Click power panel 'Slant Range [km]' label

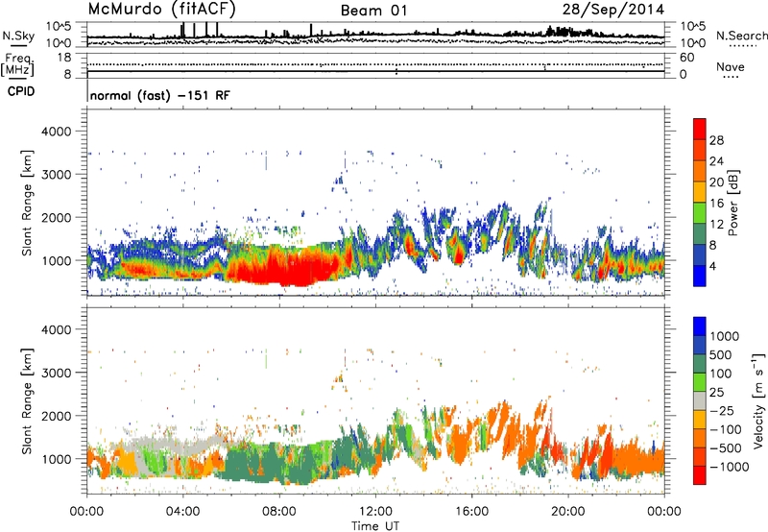tap(27, 203)
